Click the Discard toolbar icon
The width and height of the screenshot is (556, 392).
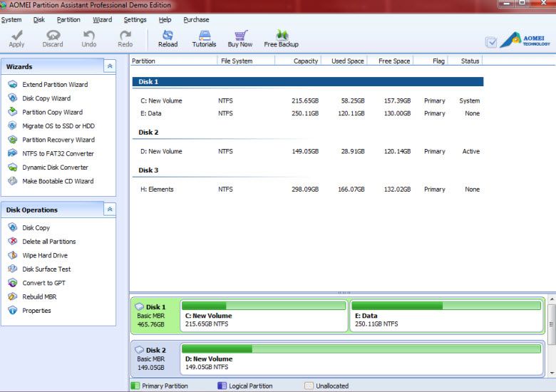pos(53,35)
